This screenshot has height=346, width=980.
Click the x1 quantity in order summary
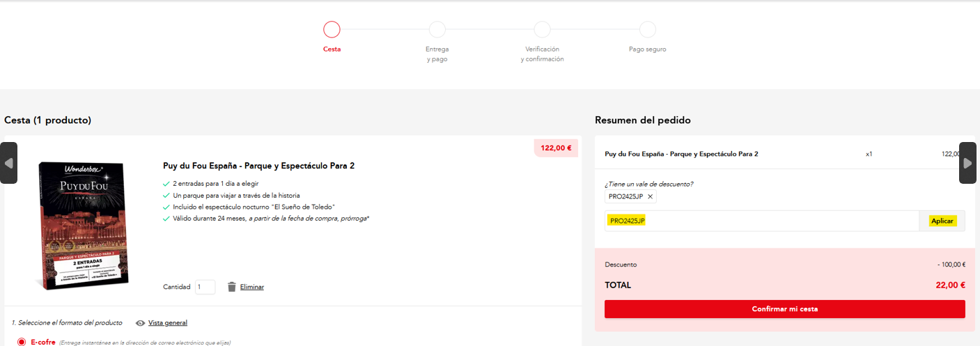(869, 154)
